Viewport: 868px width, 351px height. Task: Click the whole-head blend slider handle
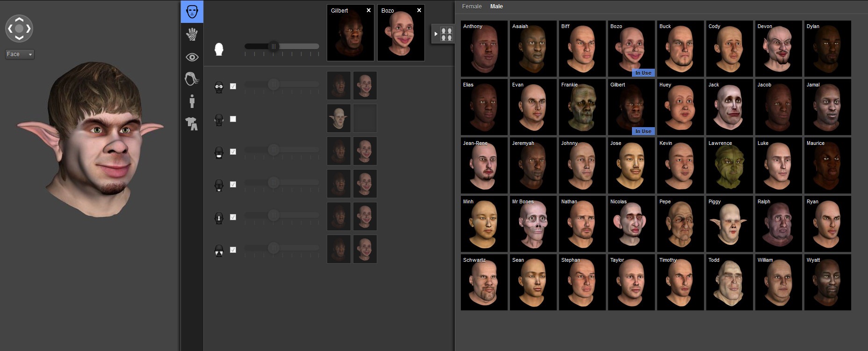pos(273,46)
